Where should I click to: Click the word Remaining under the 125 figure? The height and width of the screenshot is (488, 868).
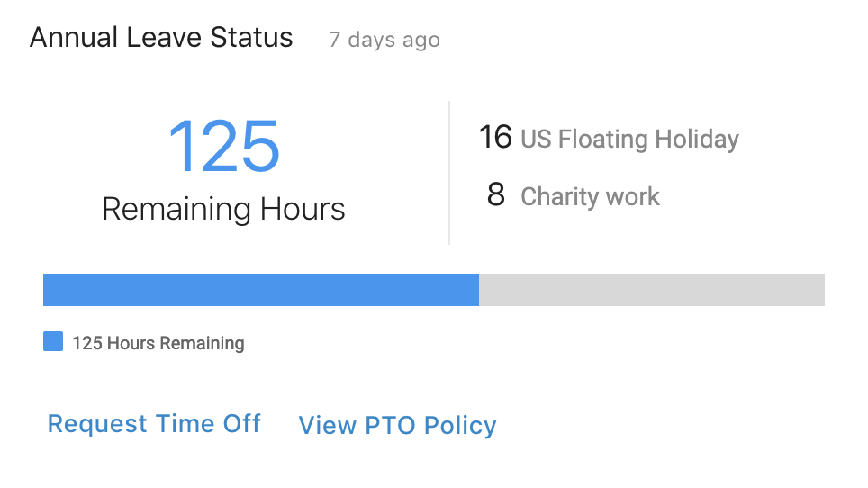(x=177, y=210)
